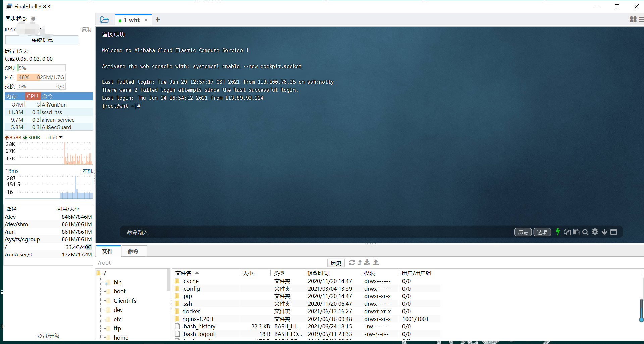Screen dimensions: 644x344
Task: Click the sync status indicator dot
Action: click(x=33, y=19)
